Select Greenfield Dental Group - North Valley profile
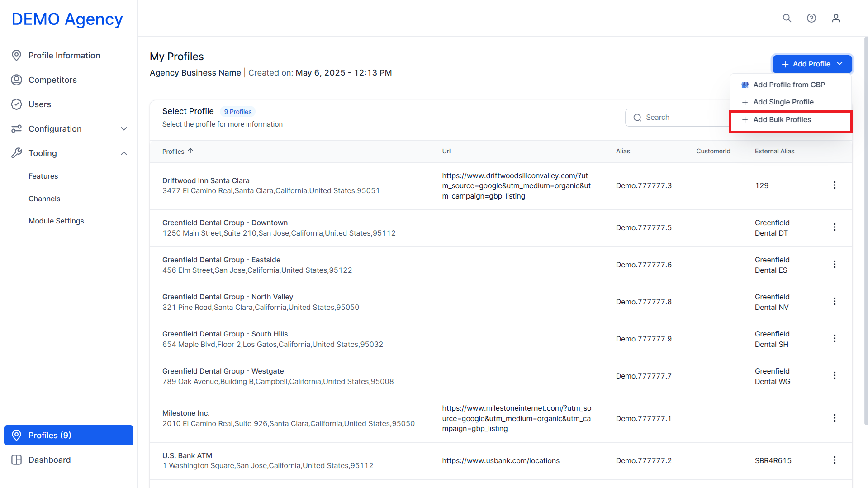868x488 pixels. (x=228, y=297)
